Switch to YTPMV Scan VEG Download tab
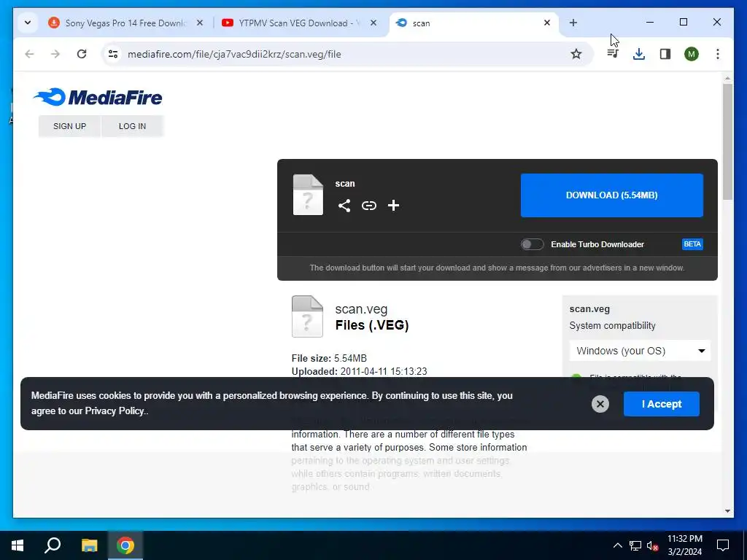Viewport: 747px width, 560px height. pos(299,23)
